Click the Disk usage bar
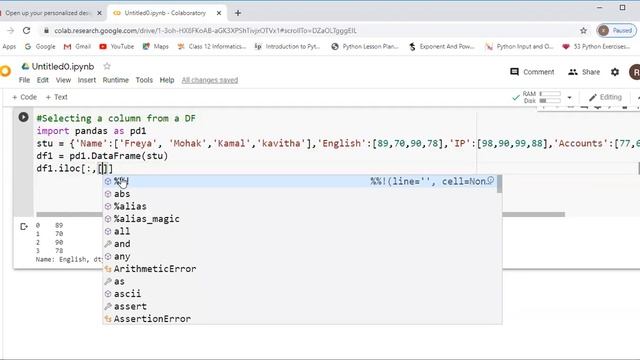The image size is (640, 360). (550, 100)
